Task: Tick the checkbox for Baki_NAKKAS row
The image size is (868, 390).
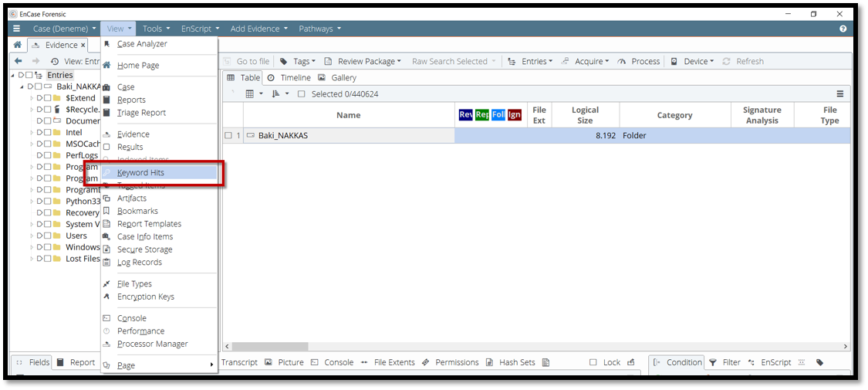Action: point(228,136)
